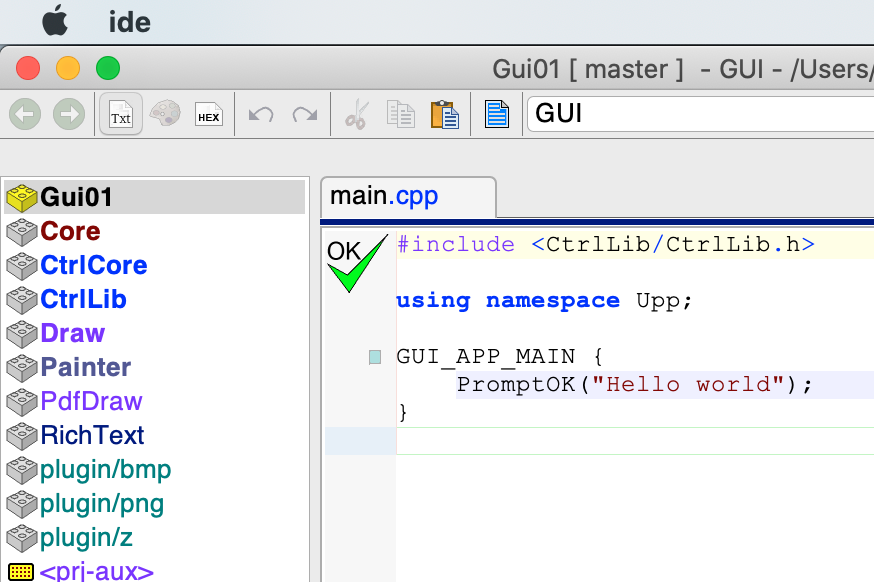This screenshot has width=874, height=582.
Task: Open the ide menu in menu bar
Action: click(129, 21)
